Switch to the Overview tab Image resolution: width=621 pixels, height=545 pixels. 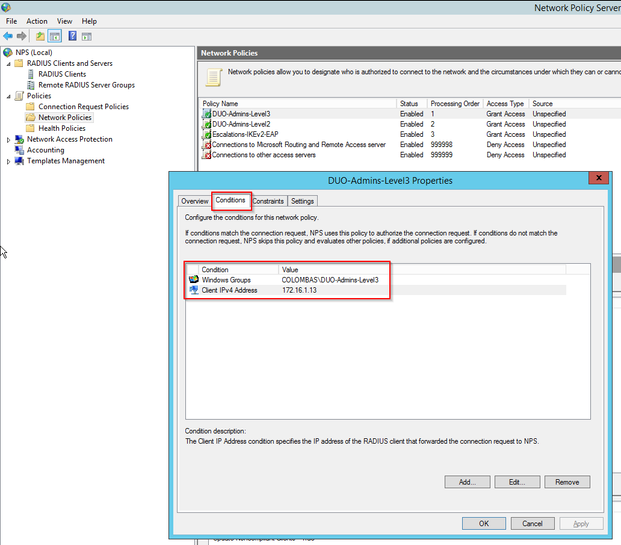pos(194,201)
